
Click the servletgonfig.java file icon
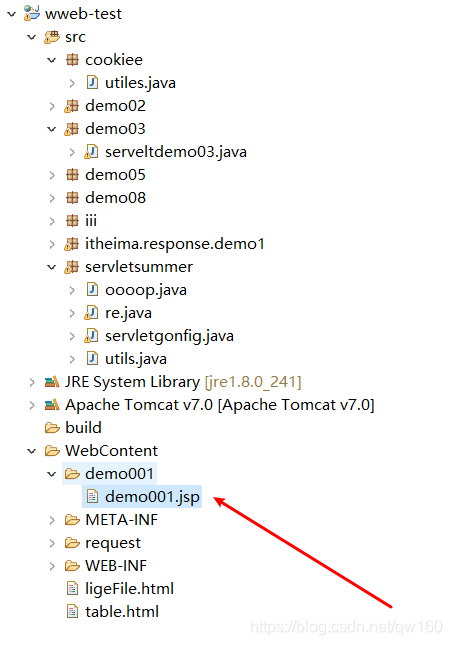(x=91, y=336)
